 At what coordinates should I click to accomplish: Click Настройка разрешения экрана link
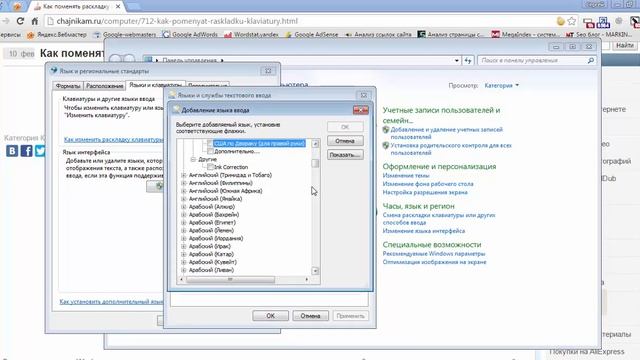[425, 192]
